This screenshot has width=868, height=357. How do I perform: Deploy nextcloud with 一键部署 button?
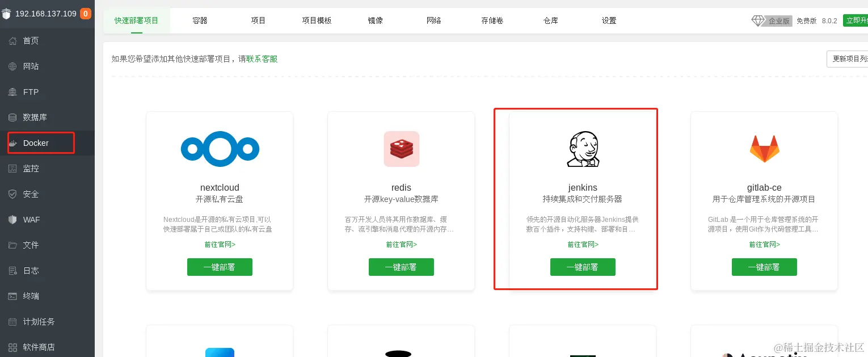(x=220, y=267)
